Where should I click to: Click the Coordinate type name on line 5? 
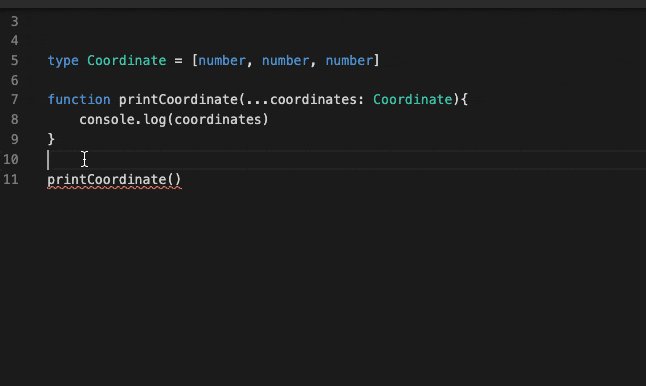126,61
